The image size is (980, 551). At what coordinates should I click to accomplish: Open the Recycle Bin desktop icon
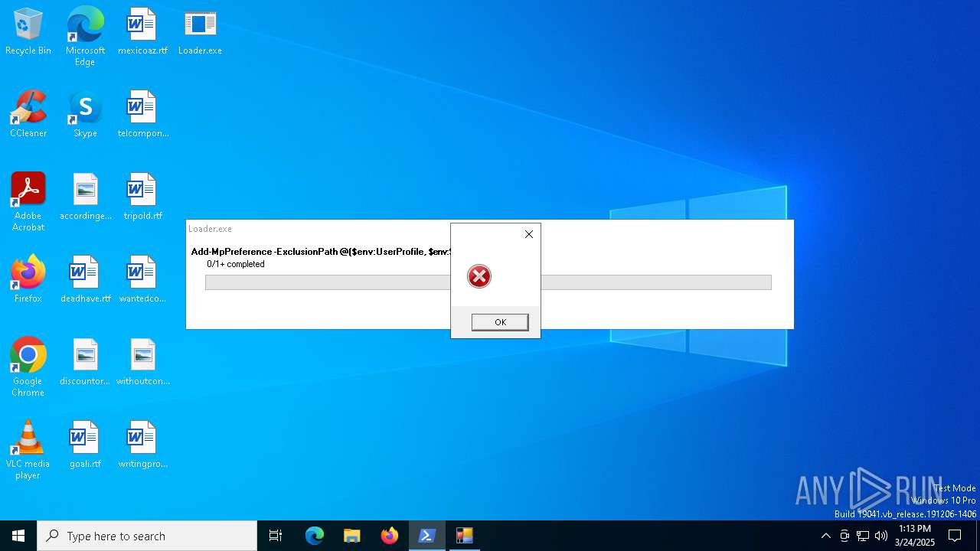[x=28, y=32]
